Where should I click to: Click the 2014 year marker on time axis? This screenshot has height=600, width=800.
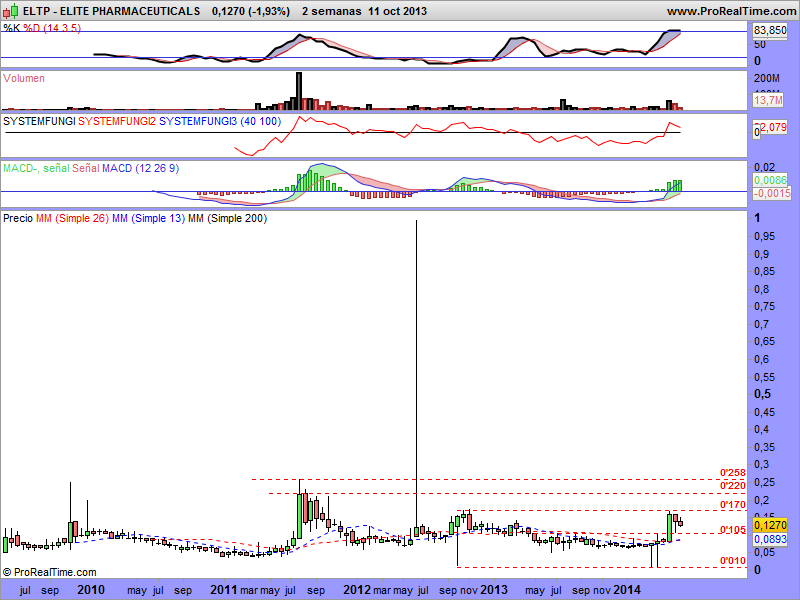[627, 590]
